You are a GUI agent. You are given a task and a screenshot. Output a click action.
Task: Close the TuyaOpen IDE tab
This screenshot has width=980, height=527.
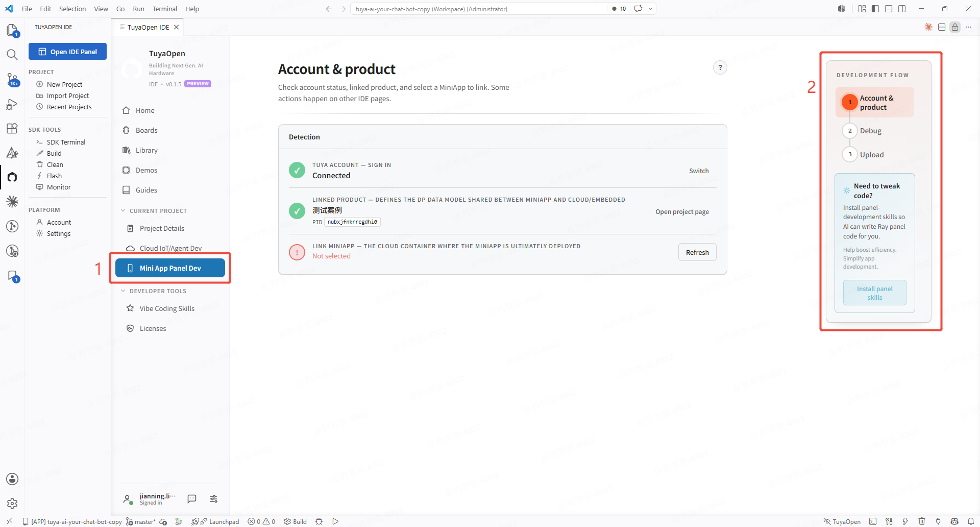(x=177, y=27)
